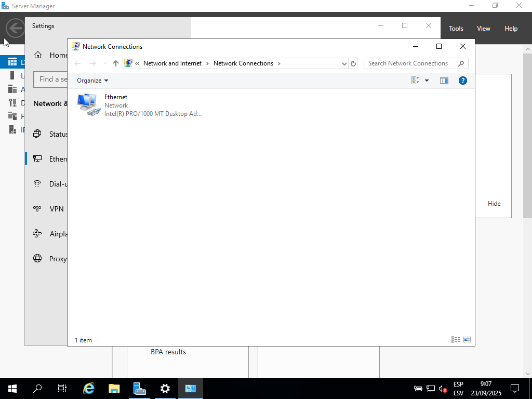This screenshot has height=399, width=532.
Task: Open the change view dropdown arrow
Action: coord(427,81)
